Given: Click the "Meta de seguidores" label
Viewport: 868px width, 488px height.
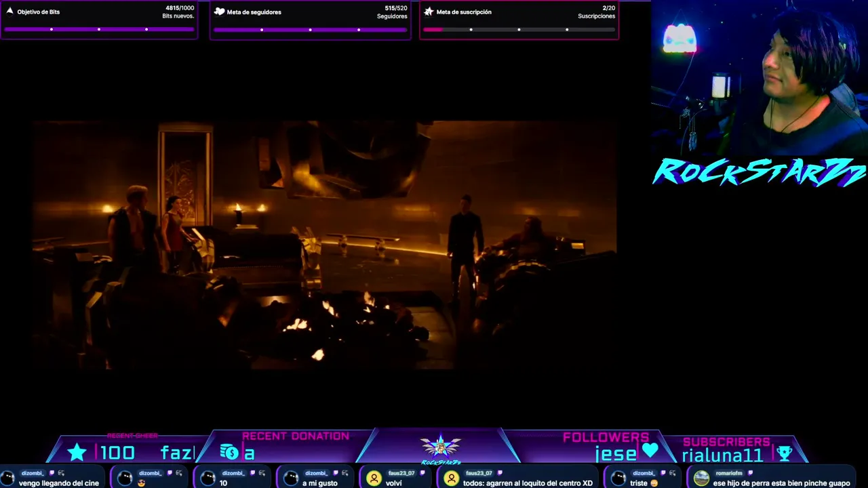Looking at the screenshot, I should tap(254, 12).
